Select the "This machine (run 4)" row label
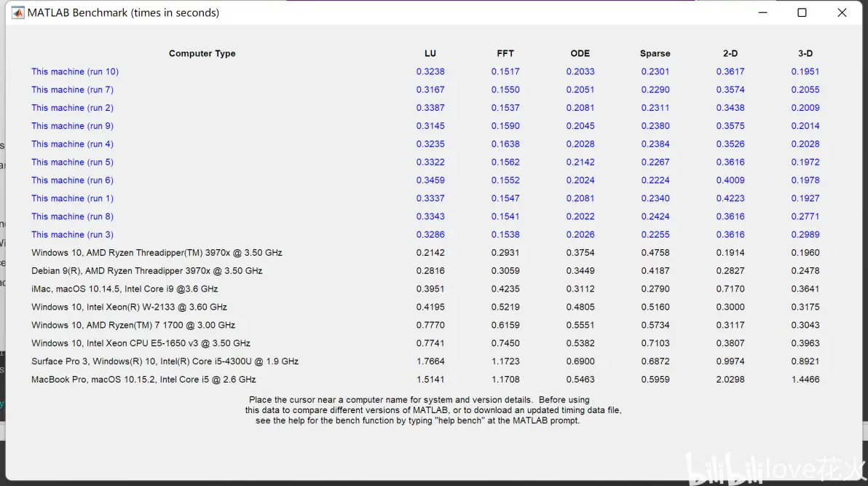 coord(73,144)
